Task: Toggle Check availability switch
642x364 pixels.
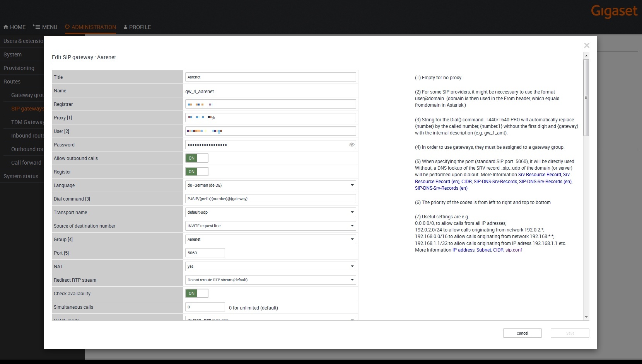Action: coord(197,293)
